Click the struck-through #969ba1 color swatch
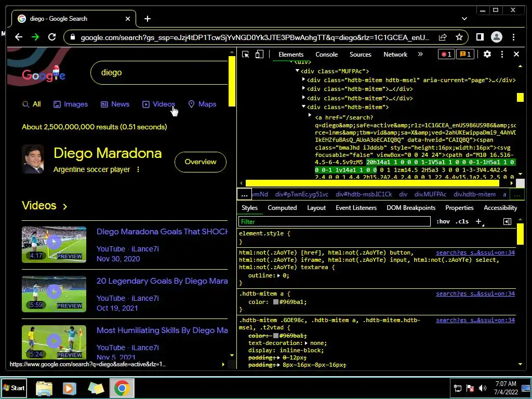 pyautogui.click(x=276, y=336)
